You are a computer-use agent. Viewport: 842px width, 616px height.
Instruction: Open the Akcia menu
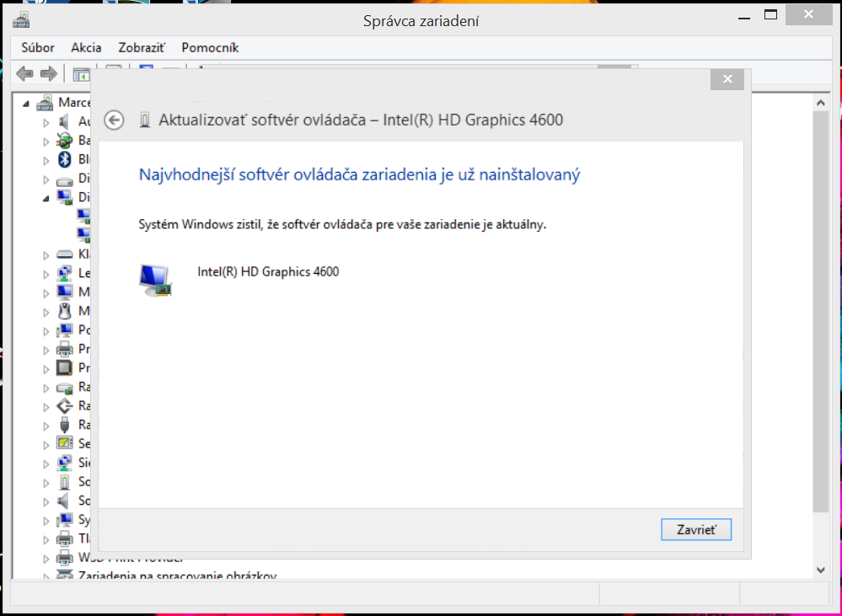[86, 48]
